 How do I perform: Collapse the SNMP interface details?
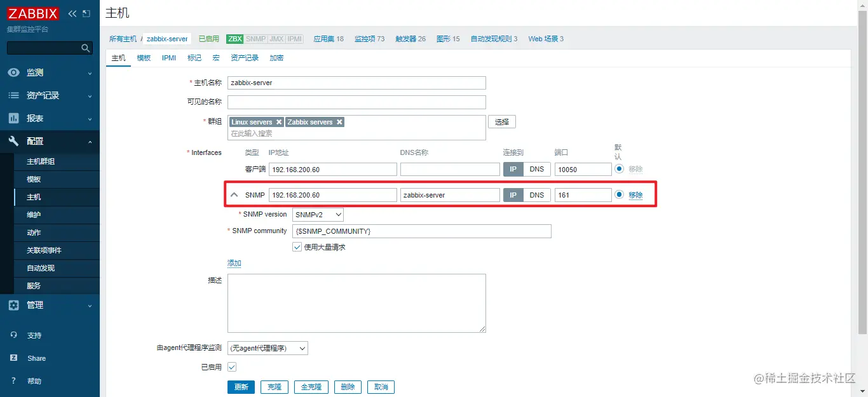234,195
